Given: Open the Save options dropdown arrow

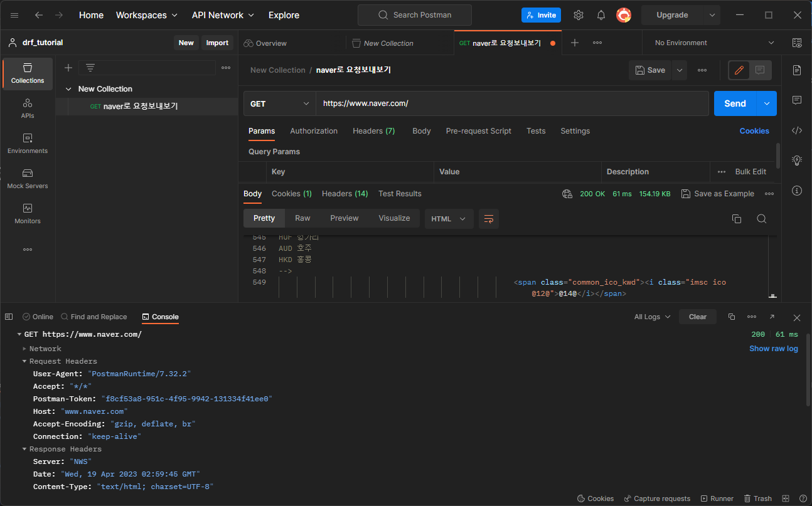Looking at the screenshot, I should (680, 70).
